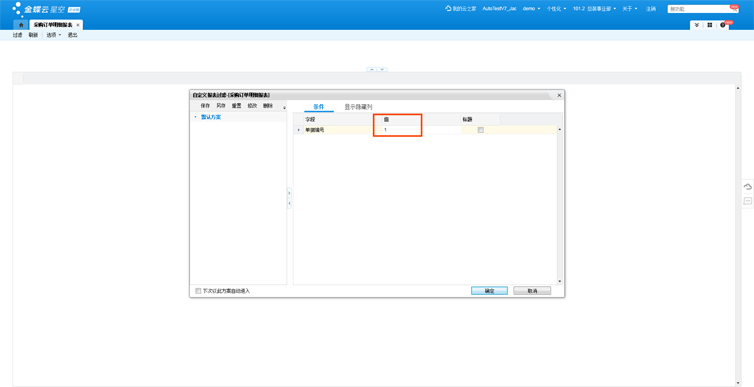This screenshot has width=754, height=387.
Task: Click the 确定 button
Action: point(489,291)
